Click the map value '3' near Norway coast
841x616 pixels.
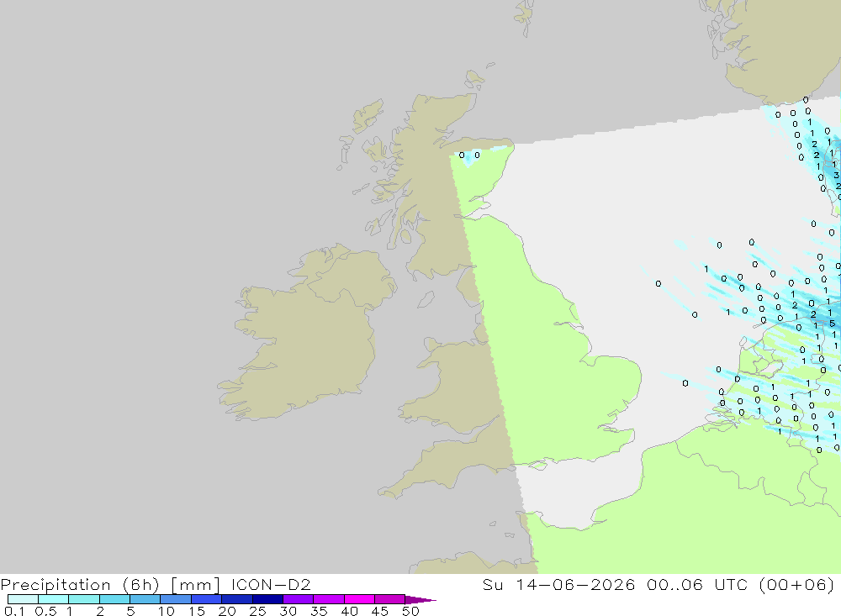point(836,176)
